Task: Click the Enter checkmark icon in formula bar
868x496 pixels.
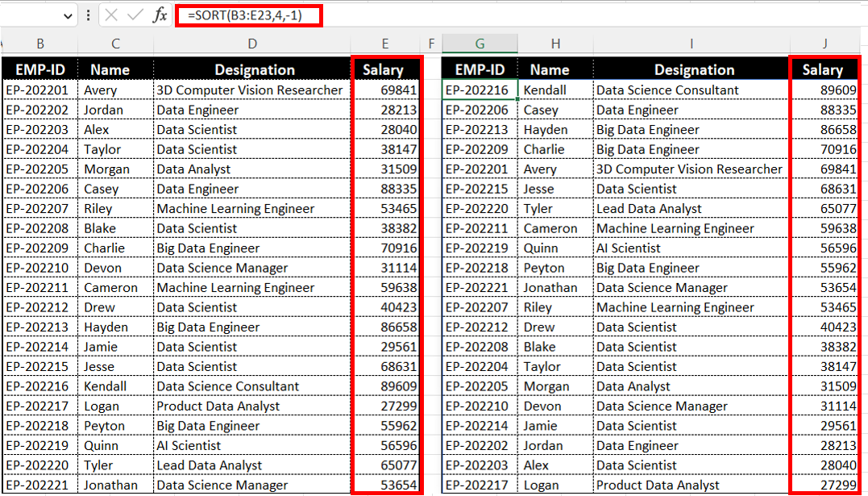Action: click(134, 15)
